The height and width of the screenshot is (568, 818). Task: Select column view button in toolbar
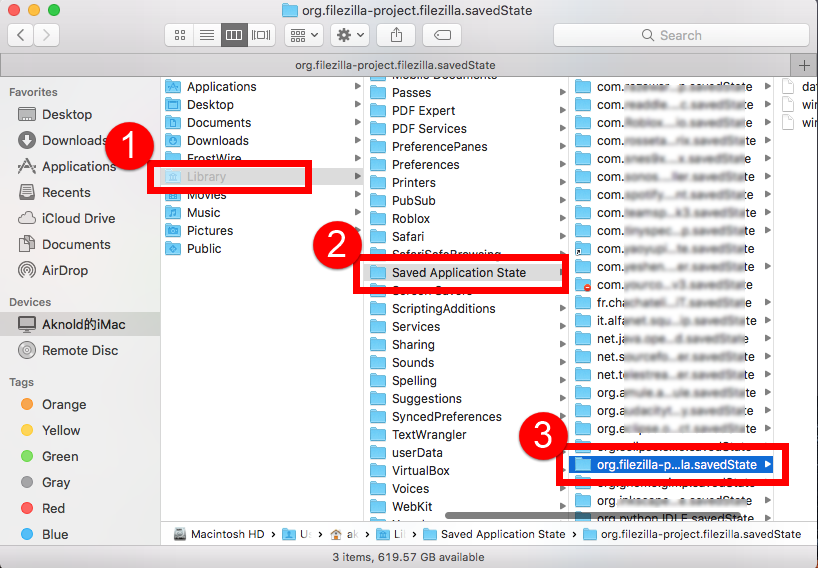(234, 35)
